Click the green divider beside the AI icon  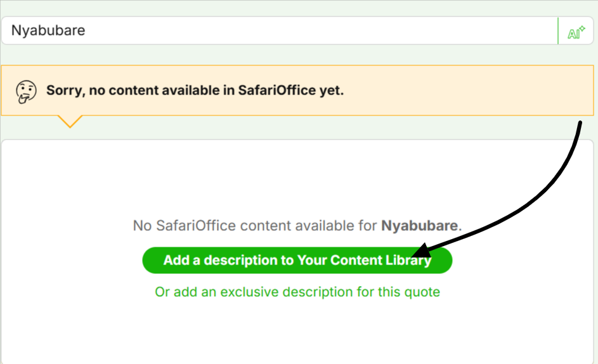(x=558, y=30)
